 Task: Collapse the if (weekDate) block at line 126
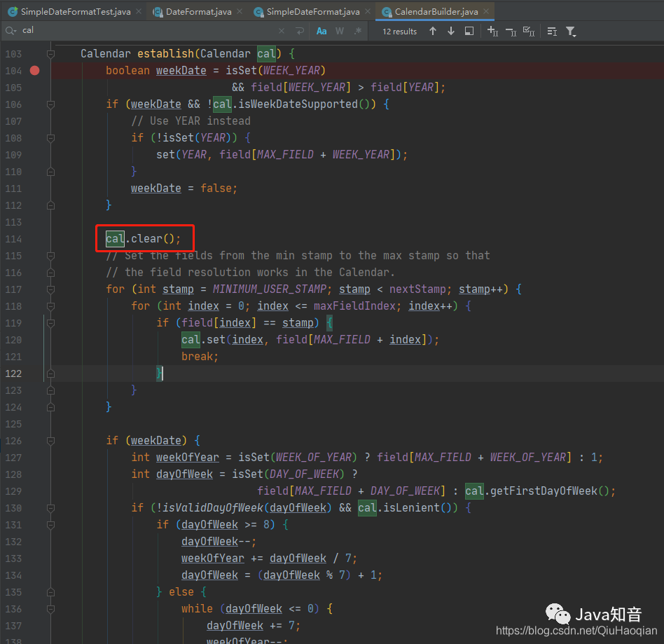pyautogui.click(x=50, y=441)
